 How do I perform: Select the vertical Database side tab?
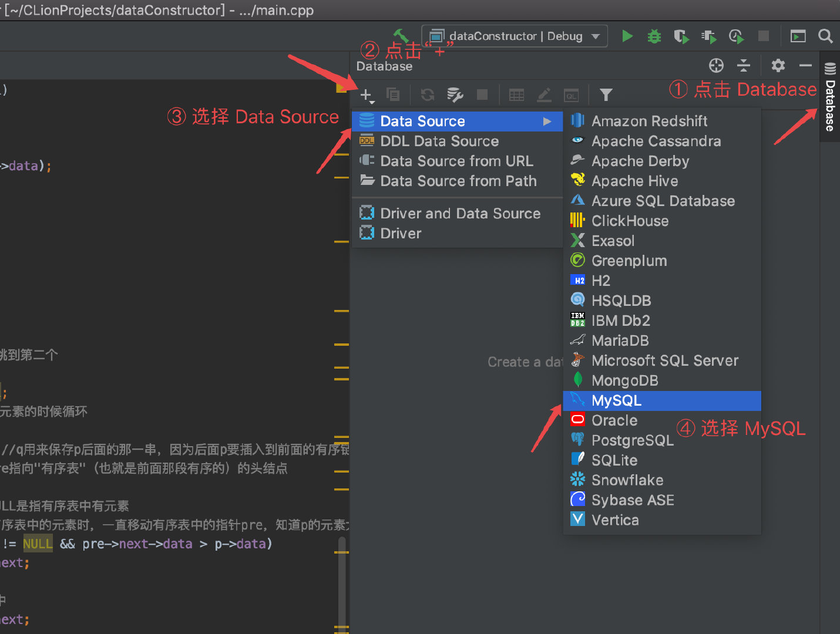tap(830, 96)
